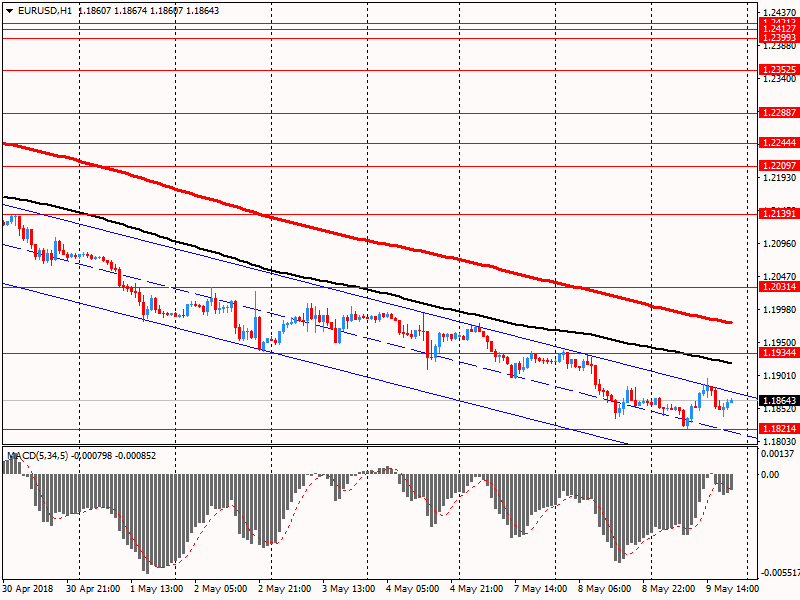Viewport: 800px width, 600px height.
Task: Select red level label 1.21391
Action: pos(779,214)
